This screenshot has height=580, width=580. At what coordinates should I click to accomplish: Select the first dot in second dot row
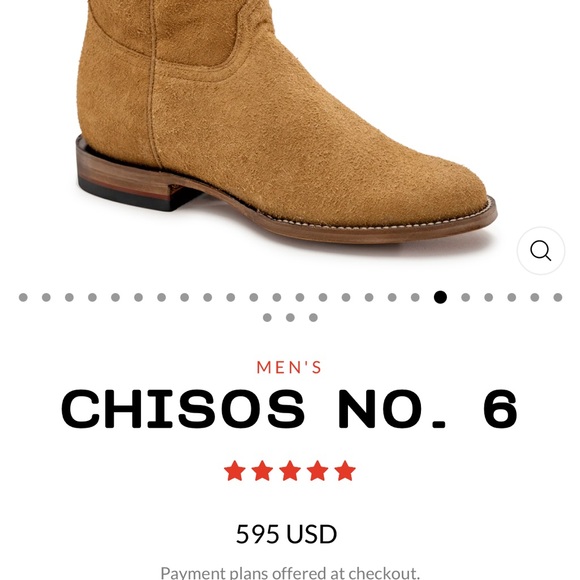pos(267,317)
